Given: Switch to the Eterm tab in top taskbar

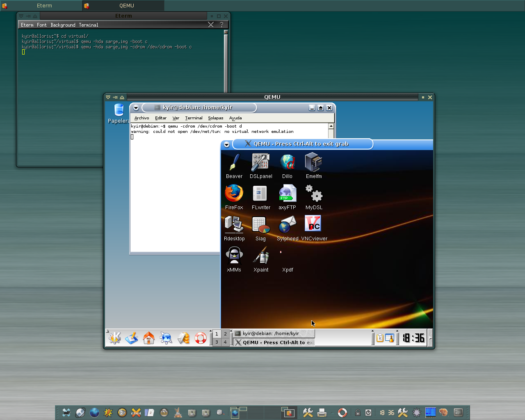Looking at the screenshot, I should click(x=41, y=6).
